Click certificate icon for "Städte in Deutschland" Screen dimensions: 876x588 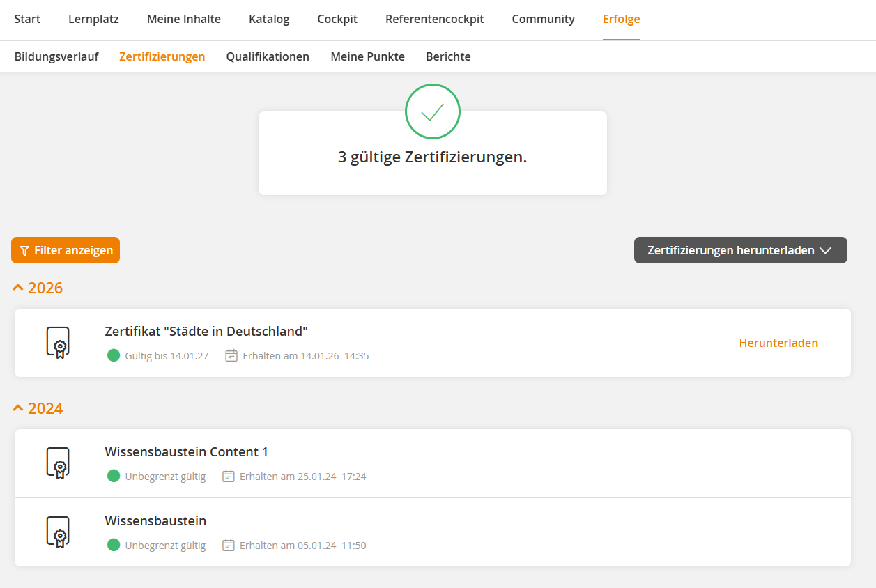tap(58, 342)
